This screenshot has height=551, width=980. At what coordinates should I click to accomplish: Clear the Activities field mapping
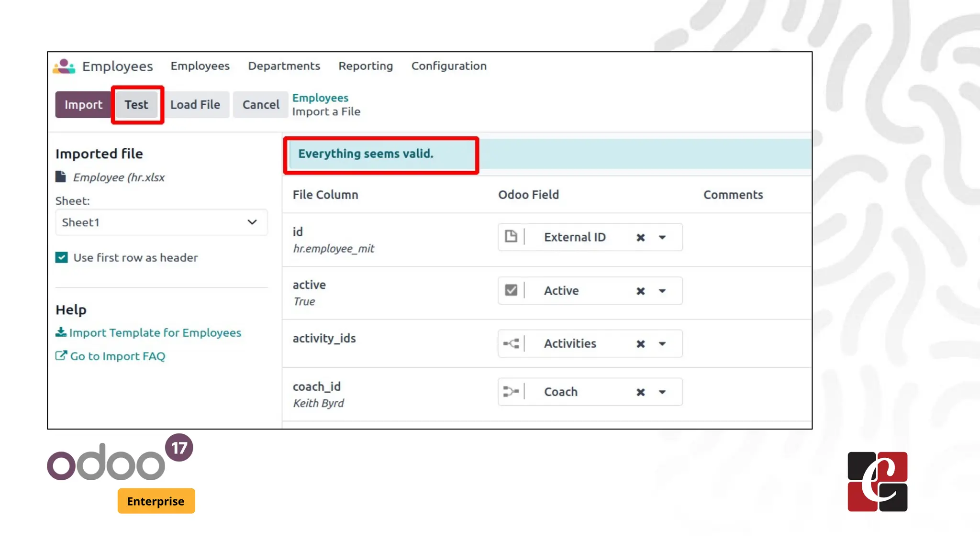click(641, 344)
